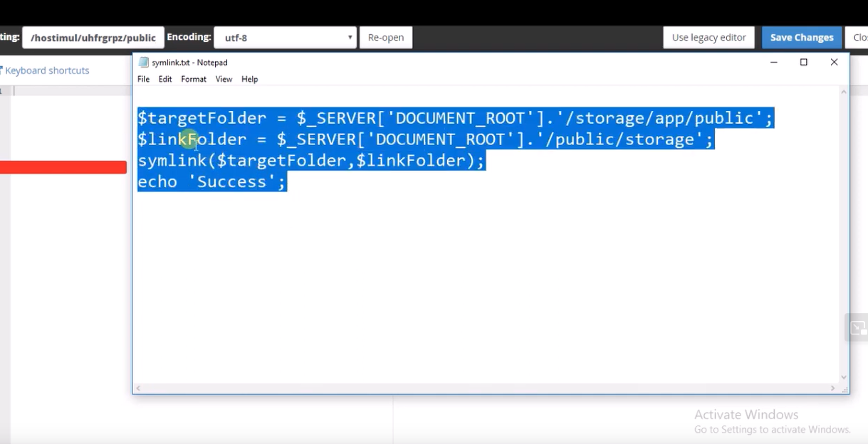Click the echo 'Success' line

click(211, 182)
